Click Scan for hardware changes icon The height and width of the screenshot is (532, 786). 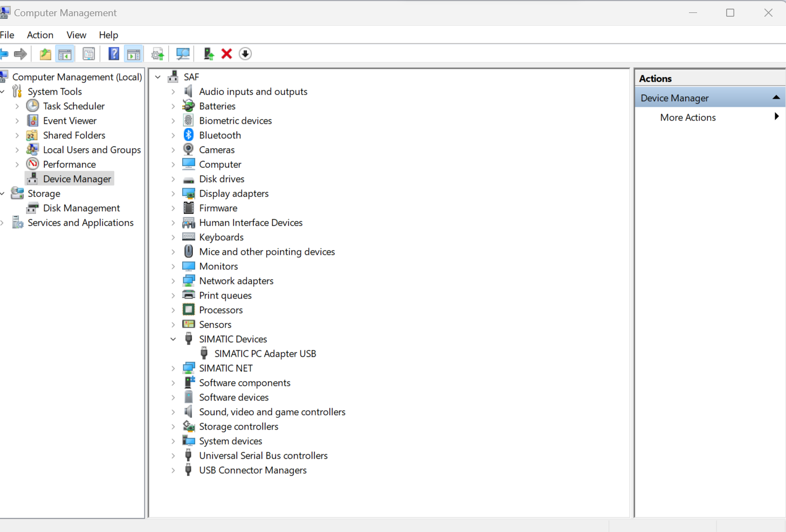point(183,54)
